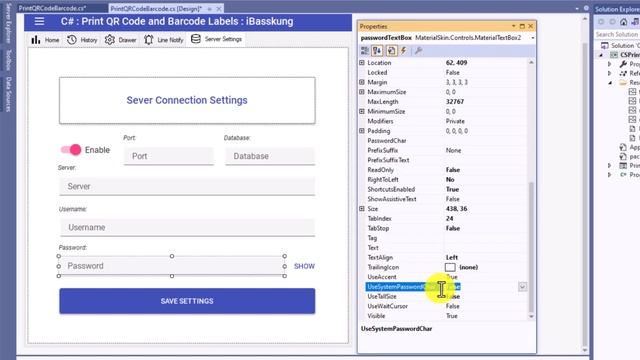Viewport: 640px width, 360px height.
Task: Click the Home tab bar-chart icon
Action: pyautogui.click(x=36, y=40)
